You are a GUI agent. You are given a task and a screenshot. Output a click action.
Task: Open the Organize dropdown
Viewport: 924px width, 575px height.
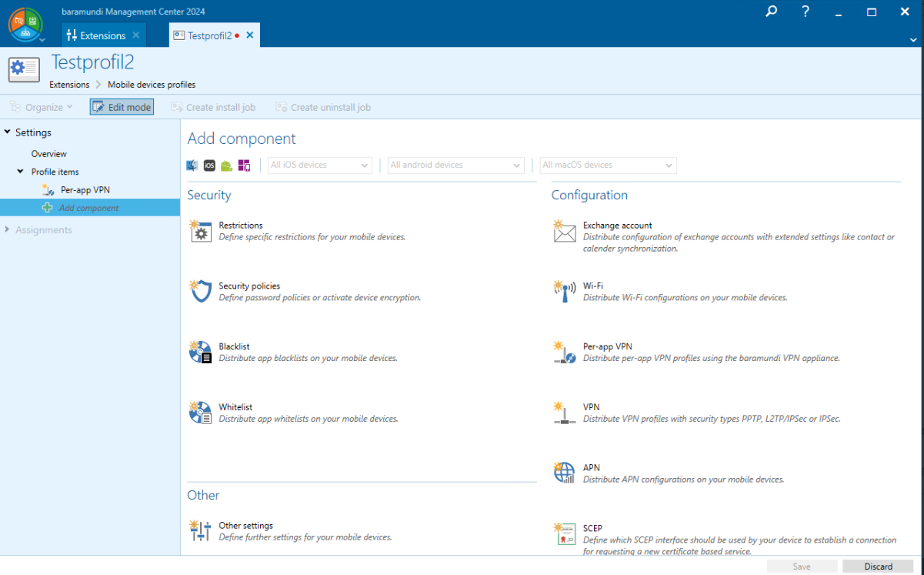(42, 107)
